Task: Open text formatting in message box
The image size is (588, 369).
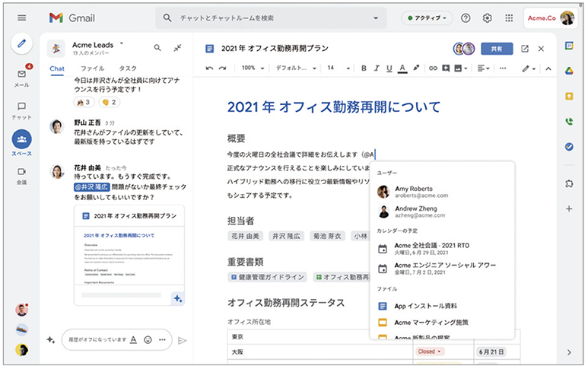Action: (133, 340)
